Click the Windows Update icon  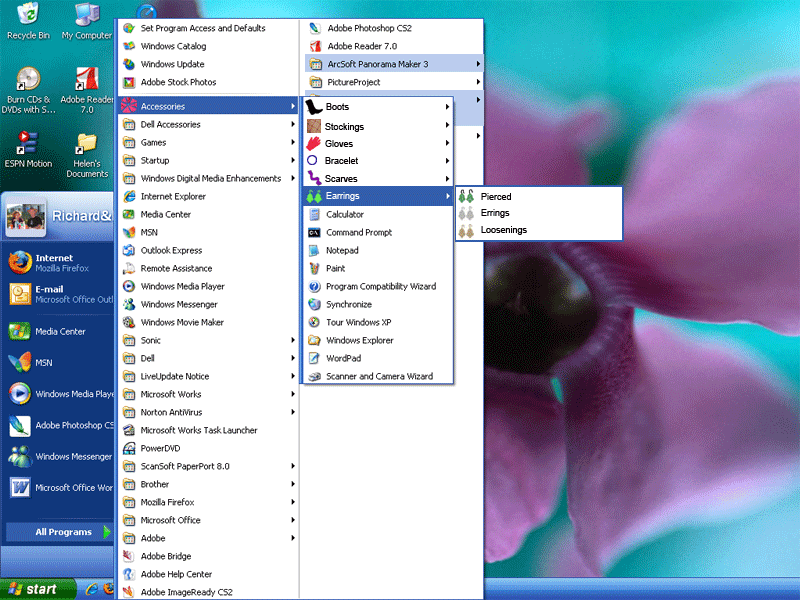129,64
